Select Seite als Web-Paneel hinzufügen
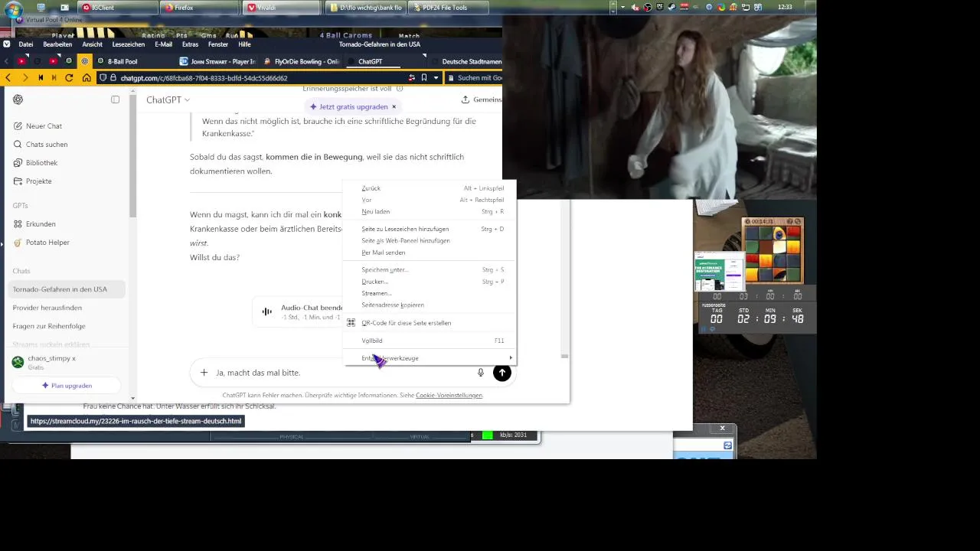The image size is (980, 551). point(430,240)
